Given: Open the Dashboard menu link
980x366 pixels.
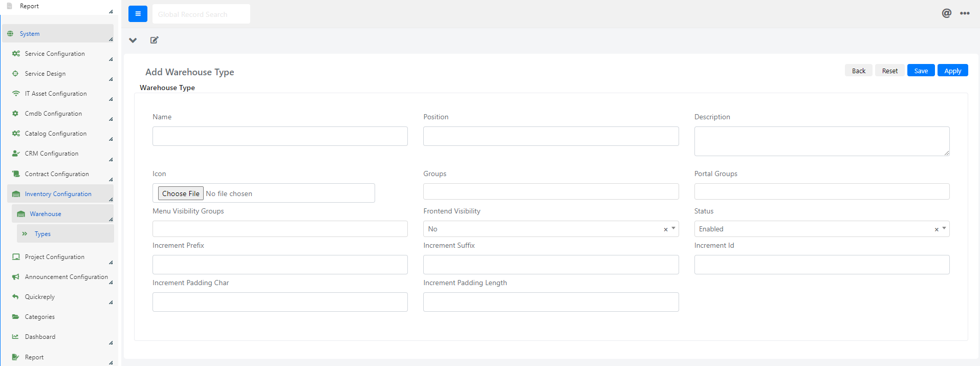Looking at the screenshot, I should (40, 337).
